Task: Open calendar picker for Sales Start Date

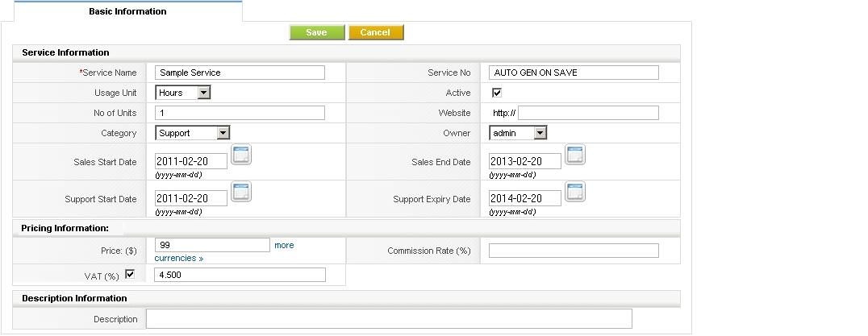Action: 241,155
